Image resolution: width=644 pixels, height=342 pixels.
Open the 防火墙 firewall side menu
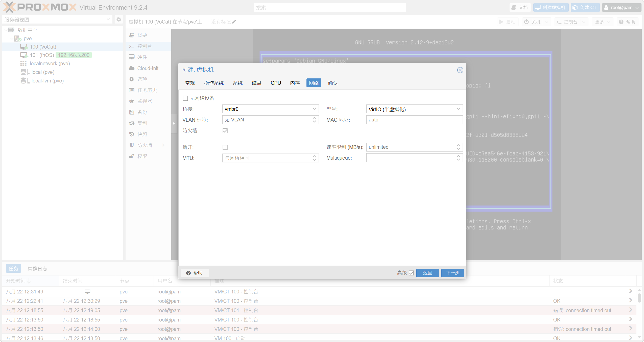tap(148, 145)
